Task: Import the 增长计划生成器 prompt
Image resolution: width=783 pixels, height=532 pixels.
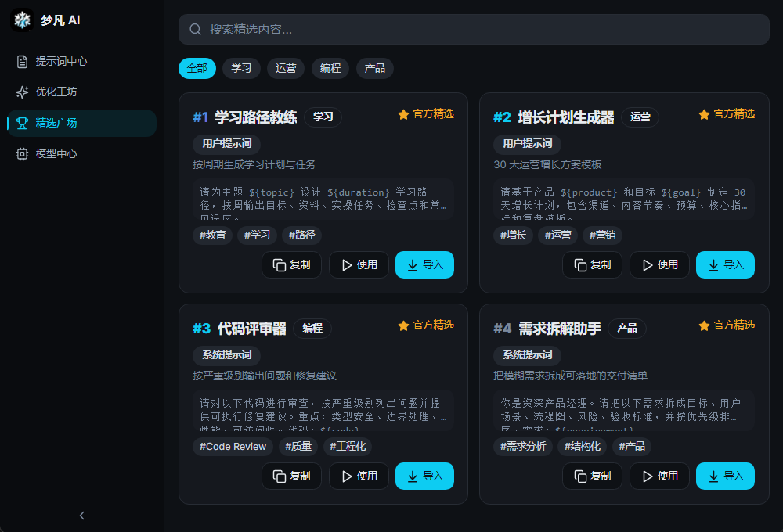Action: [x=725, y=265]
